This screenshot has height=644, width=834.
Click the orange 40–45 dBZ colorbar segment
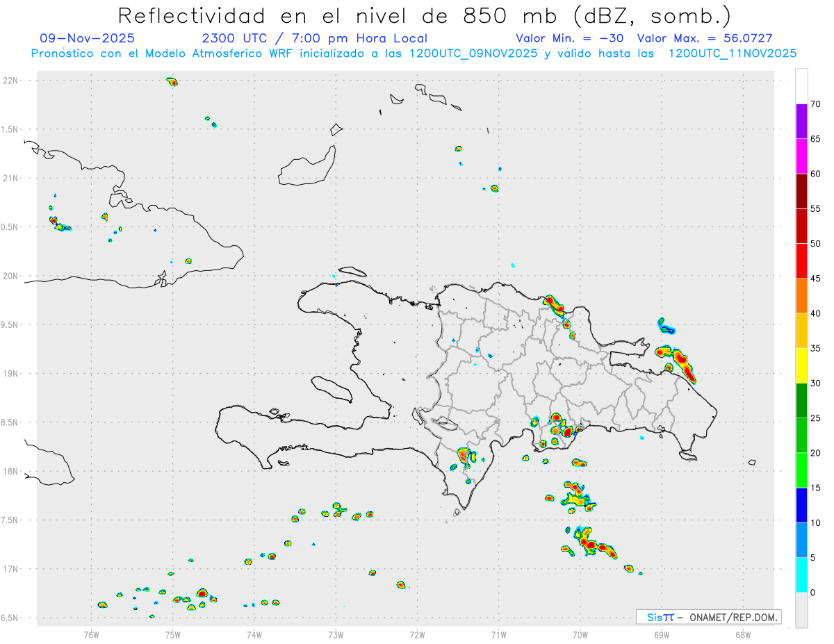801,296
